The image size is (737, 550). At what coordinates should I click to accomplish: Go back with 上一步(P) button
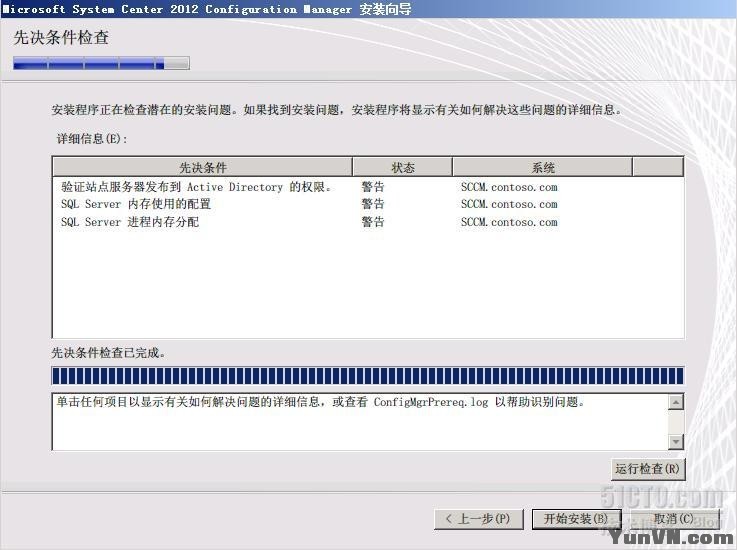(478, 519)
